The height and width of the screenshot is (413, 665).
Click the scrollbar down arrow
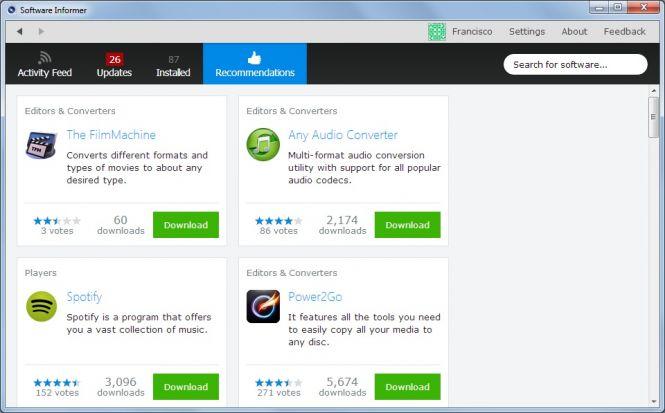pyautogui.click(x=653, y=401)
